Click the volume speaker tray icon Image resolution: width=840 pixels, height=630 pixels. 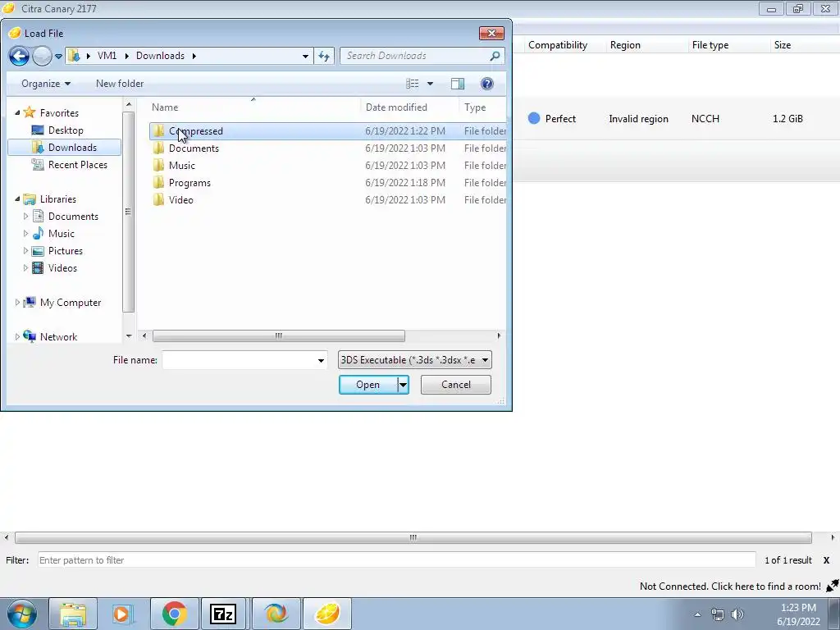(x=737, y=614)
